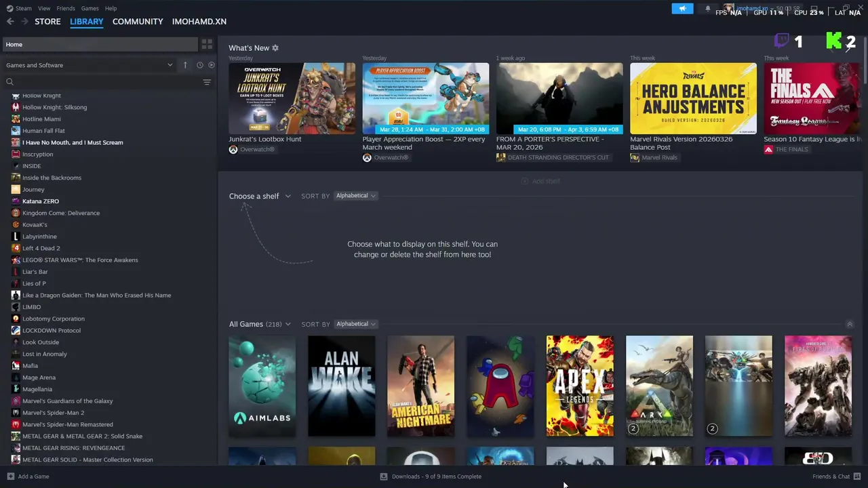This screenshot has width=868, height=488.
Task: Select Hollow Knight: Silksong in list
Action: pos(54,107)
